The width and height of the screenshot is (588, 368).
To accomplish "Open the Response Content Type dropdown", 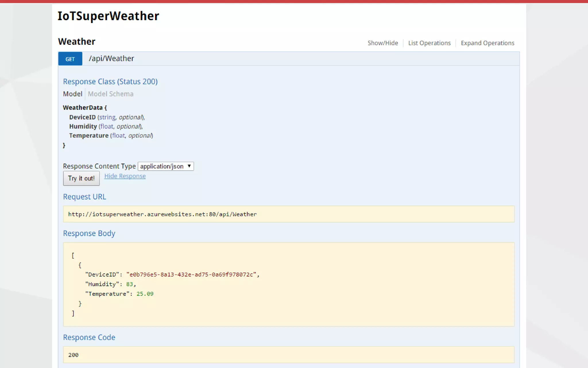I will (166, 166).
